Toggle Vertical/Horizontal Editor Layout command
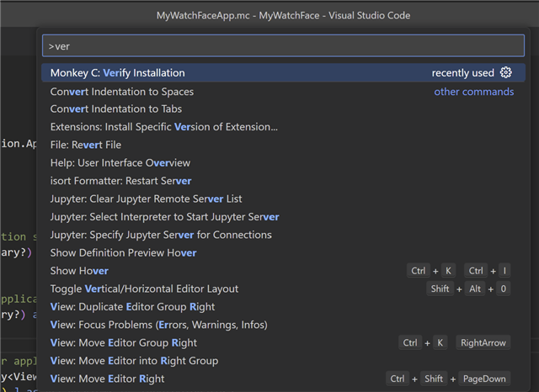Image resolution: width=539 pixels, height=392 pixels. point(283,289)
